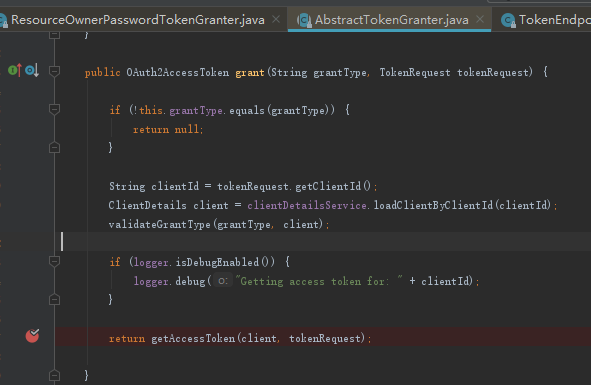
Task: Click fold end marker after return null
Action: (54, 147)
